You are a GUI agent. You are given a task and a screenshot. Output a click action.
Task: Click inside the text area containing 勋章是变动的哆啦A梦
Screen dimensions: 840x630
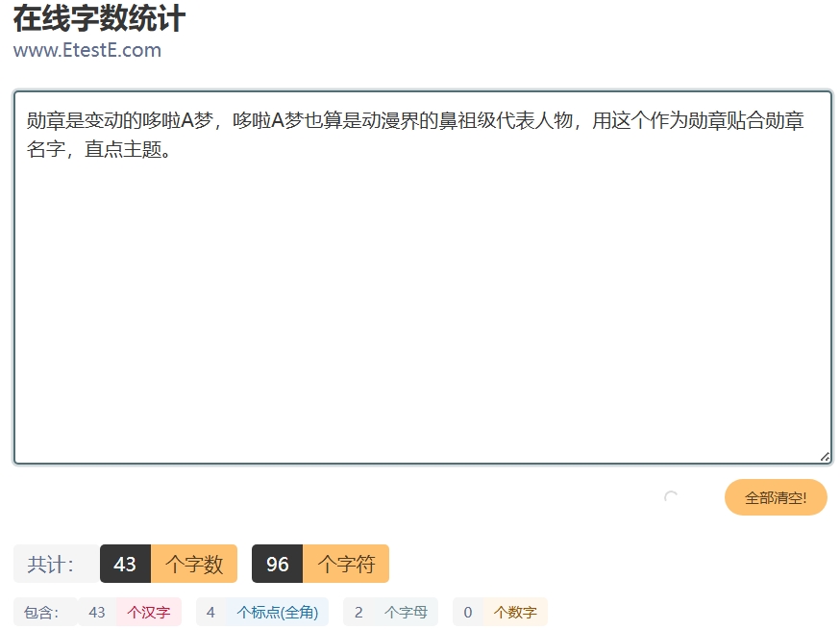423,277
